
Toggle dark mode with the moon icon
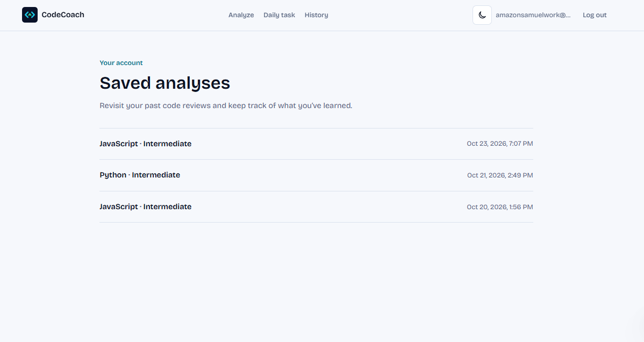[x=482, y=15]
